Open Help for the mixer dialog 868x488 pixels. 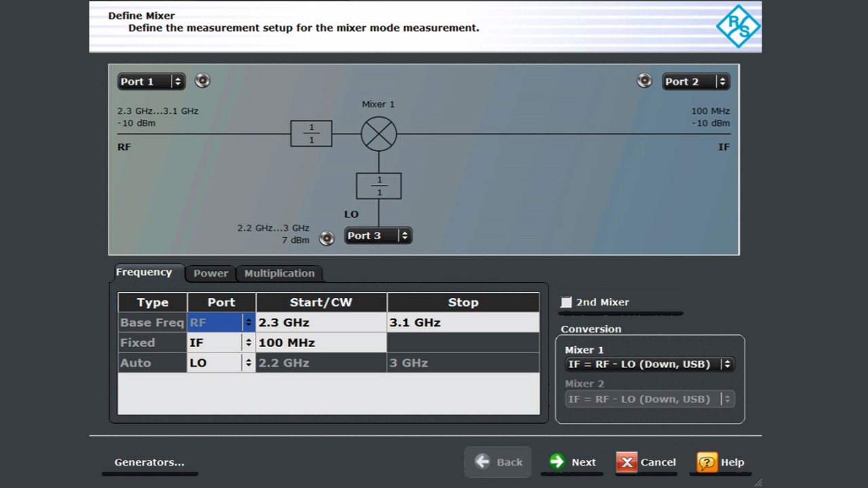(x=721, y=462)
